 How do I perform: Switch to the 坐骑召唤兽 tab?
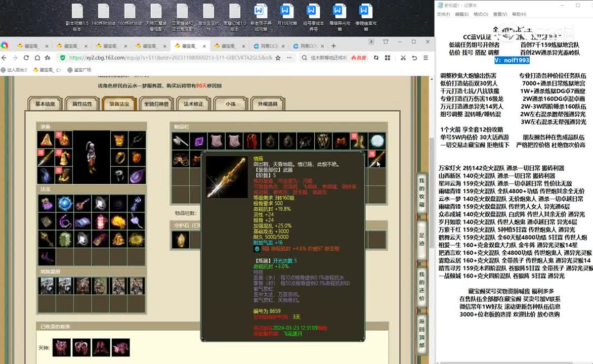(156, 104)
